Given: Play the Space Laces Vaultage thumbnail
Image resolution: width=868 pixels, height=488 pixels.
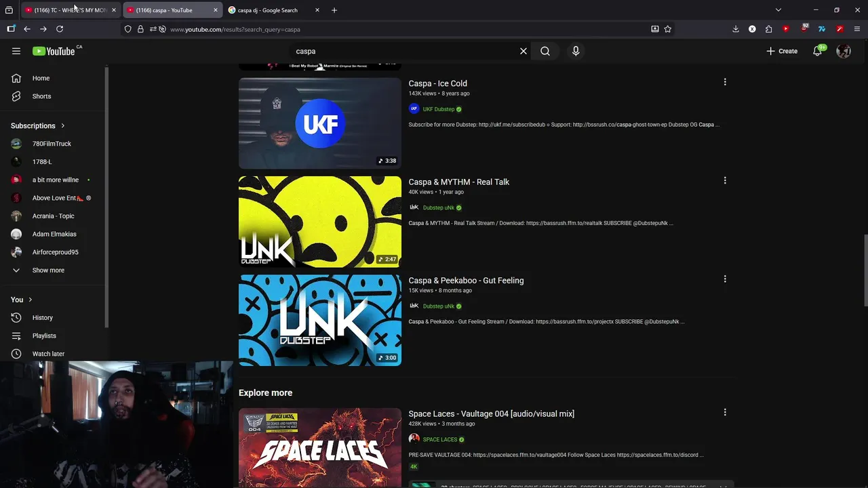Looking at the screenshot, I should pyautogui.click(x=320, y=447).
